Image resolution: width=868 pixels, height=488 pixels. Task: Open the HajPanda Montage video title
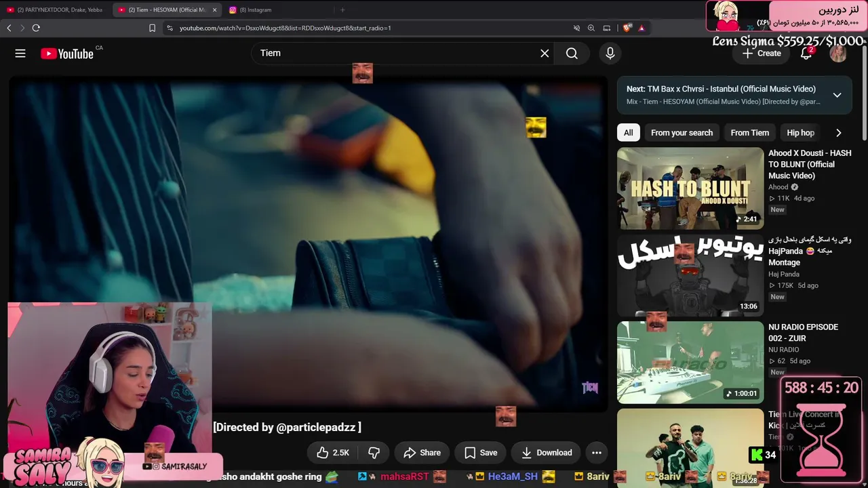click(x=810, y=251)
